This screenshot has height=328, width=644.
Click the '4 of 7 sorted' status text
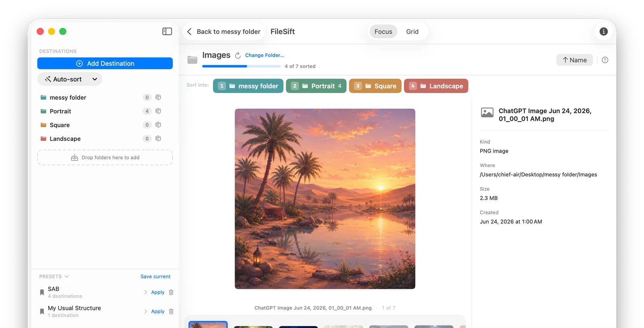coord(300,66)
